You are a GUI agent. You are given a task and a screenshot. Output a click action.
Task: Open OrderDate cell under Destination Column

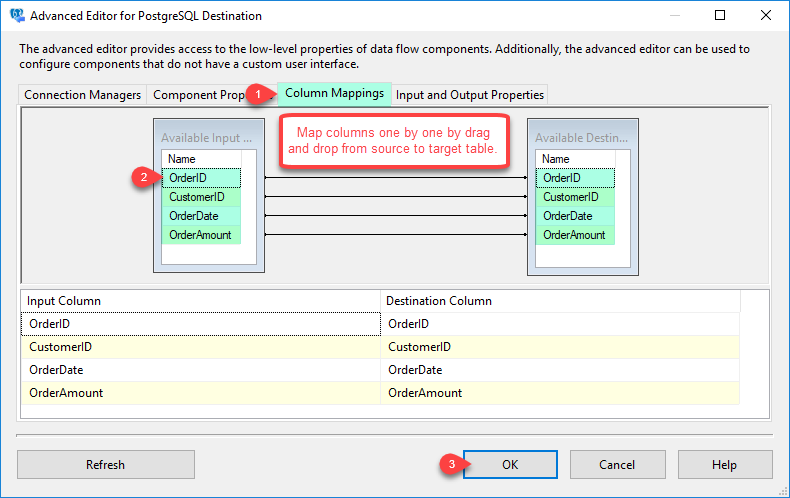click(x=560, y=370)
